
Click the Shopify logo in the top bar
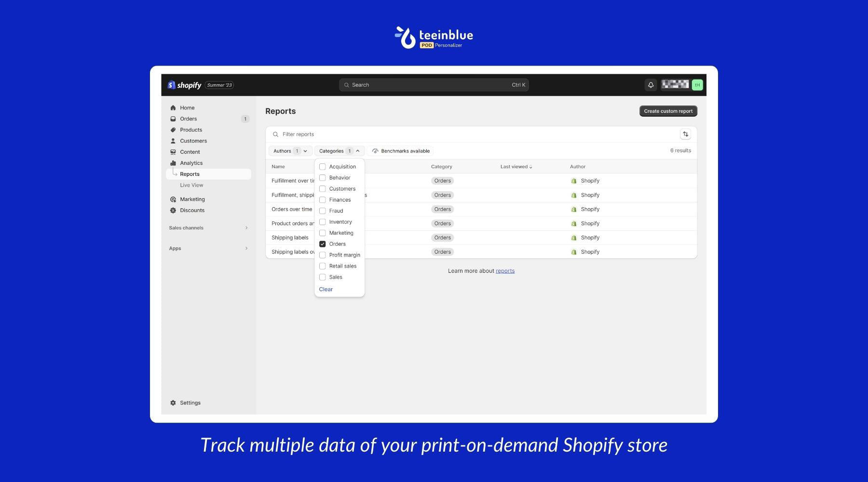184,85
